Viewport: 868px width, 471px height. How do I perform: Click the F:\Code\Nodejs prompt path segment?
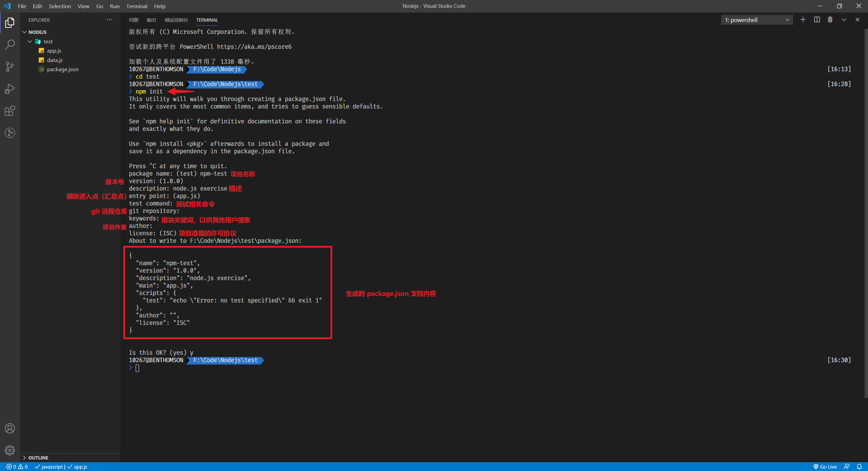[x=217, y=69]
